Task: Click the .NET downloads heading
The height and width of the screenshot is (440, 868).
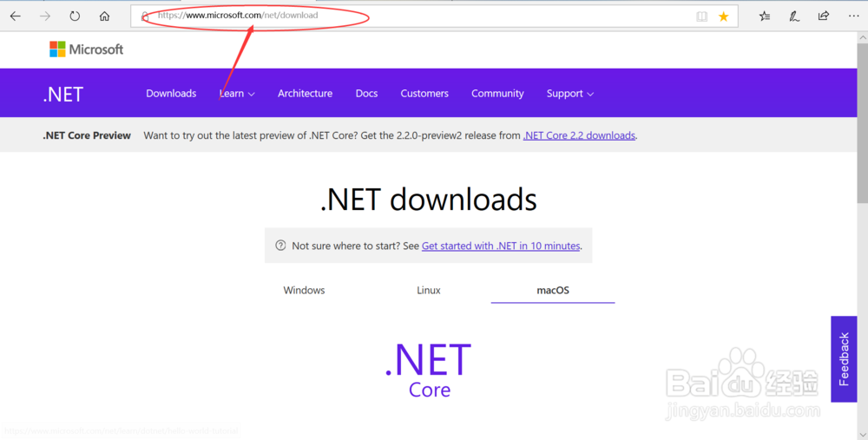Action: coord(429,200)
